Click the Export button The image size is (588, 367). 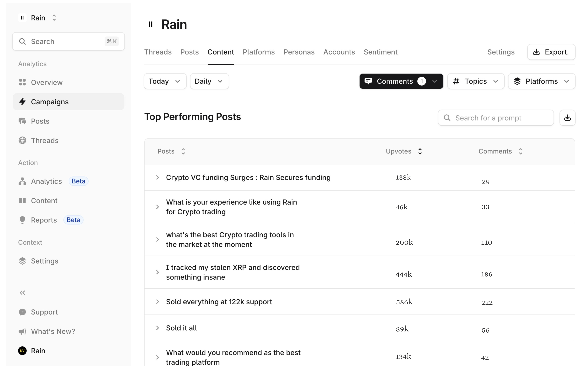point(551,52)
